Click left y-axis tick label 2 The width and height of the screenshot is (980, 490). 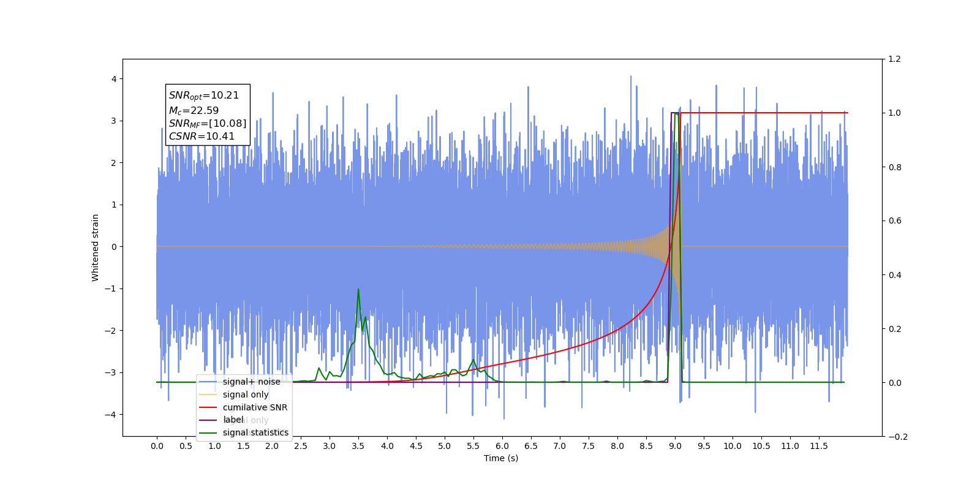tap(114, 163)
